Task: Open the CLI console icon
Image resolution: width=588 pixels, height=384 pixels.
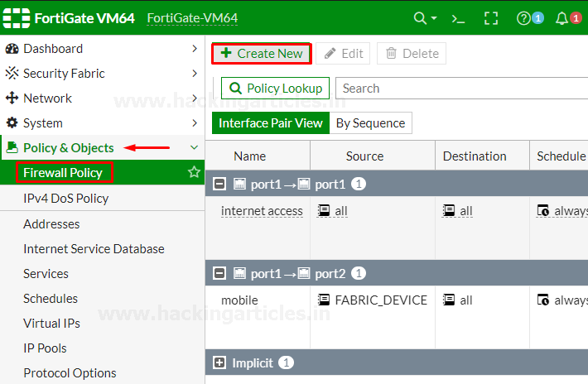Action: (458, 18)
